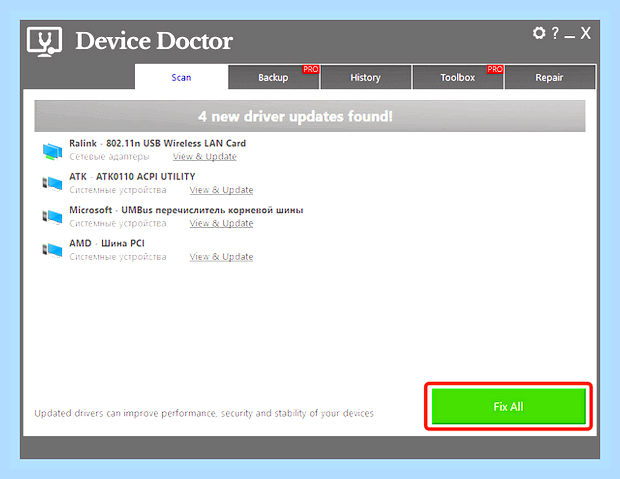Image resolution: width=620 pixels, height=479 pixels.
Task: Click the Сетевые адаптеры category label
Action: (110, 157)
